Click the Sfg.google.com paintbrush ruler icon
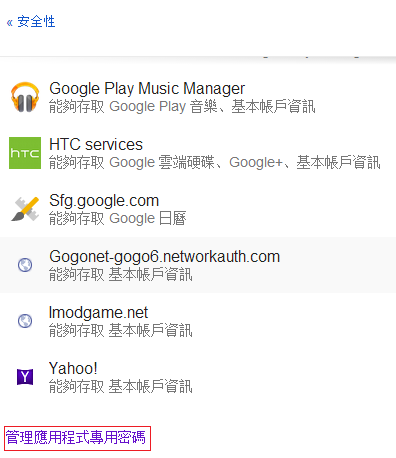Viewport: 396px width, 458px height. click(25, 209)
